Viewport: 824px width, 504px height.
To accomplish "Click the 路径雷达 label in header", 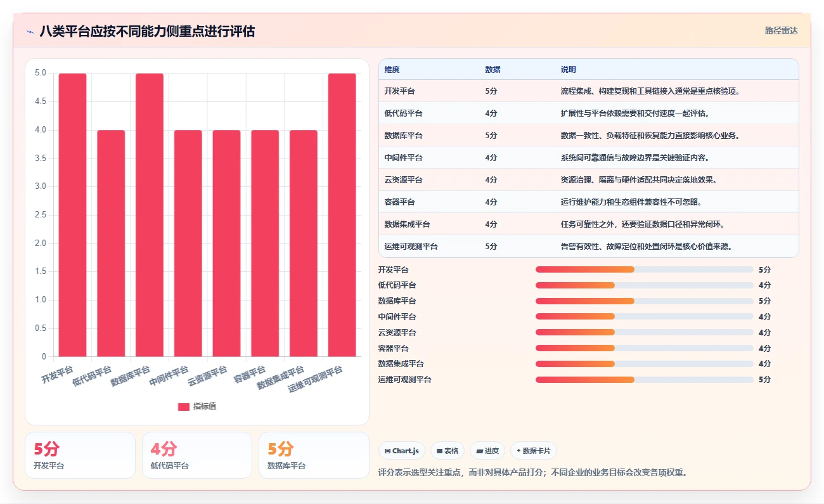I will tap(781, 30).
